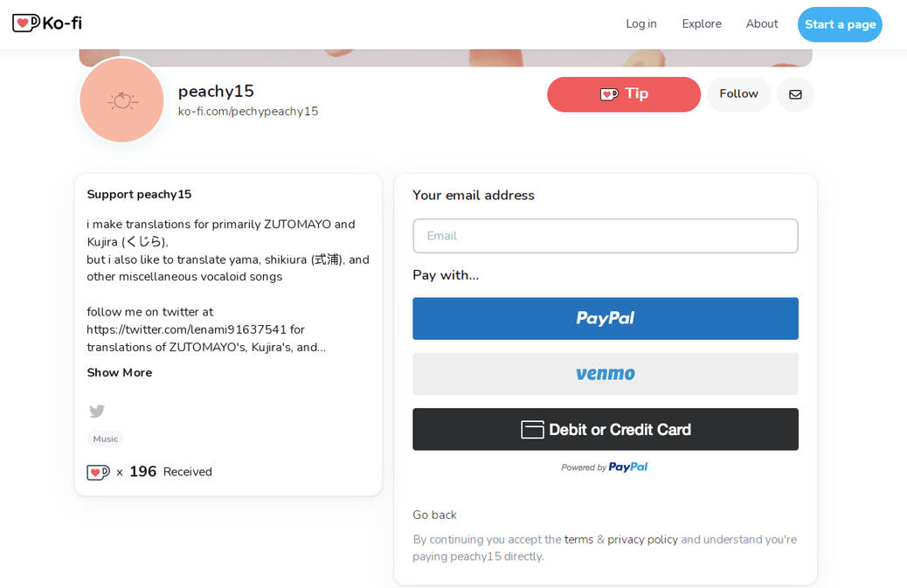Click the red Tip button

click(x=624, y=94)
